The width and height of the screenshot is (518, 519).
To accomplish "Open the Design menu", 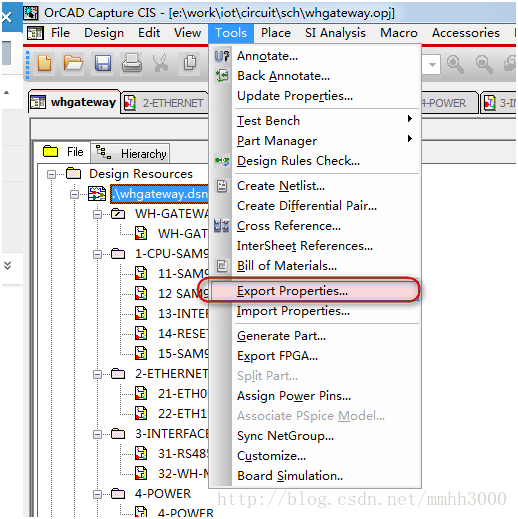I will coord(104,33).
